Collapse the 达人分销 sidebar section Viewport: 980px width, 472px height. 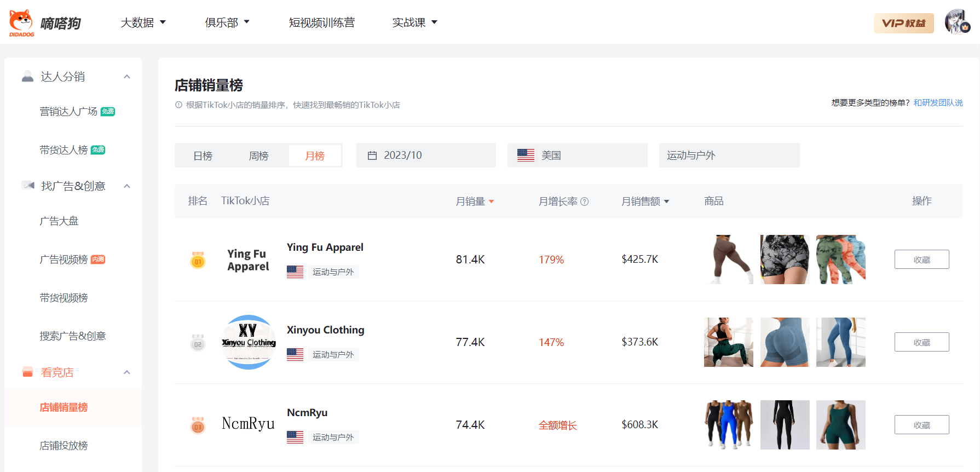click(127, 77)
